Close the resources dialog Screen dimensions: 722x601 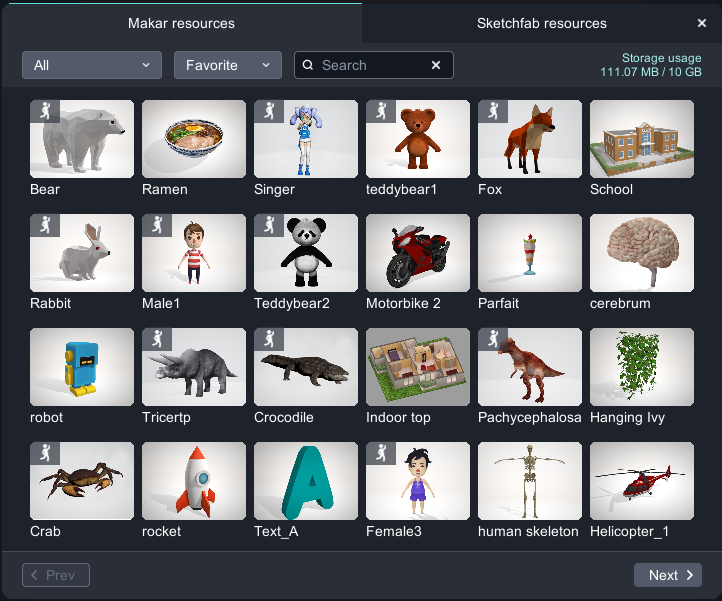click(701, 23)
